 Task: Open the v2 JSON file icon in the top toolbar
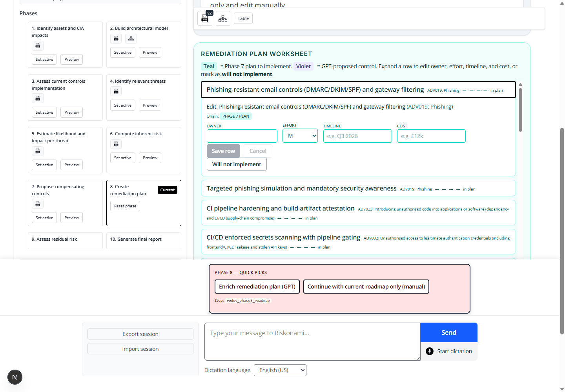pyautogui.click(x=205, y=18)
